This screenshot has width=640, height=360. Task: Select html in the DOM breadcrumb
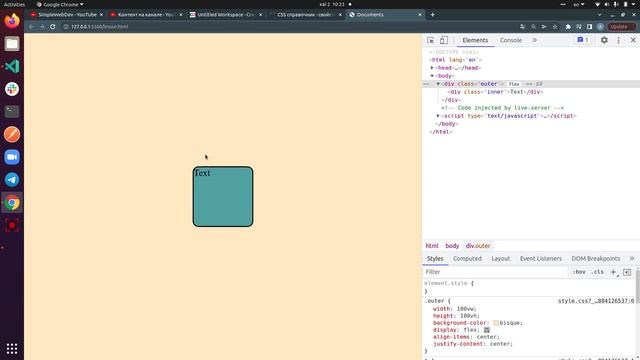click(x=432, y=246)
